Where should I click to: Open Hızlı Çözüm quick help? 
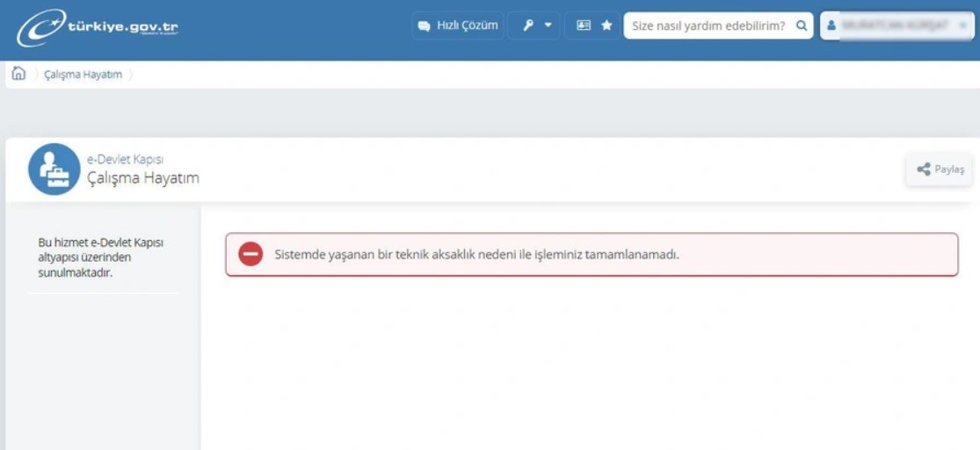[458, 25]
